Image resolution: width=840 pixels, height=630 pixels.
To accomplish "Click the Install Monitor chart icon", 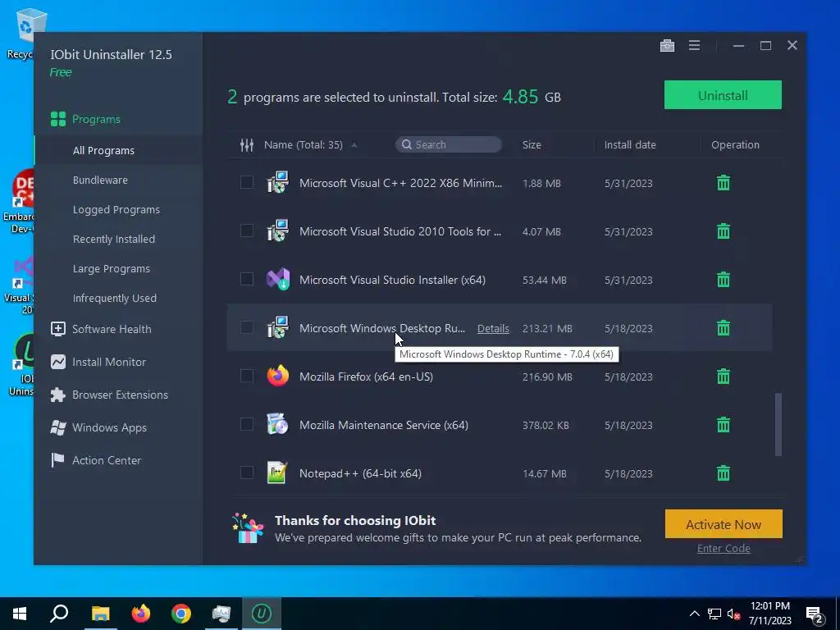I will pos(58,362).
